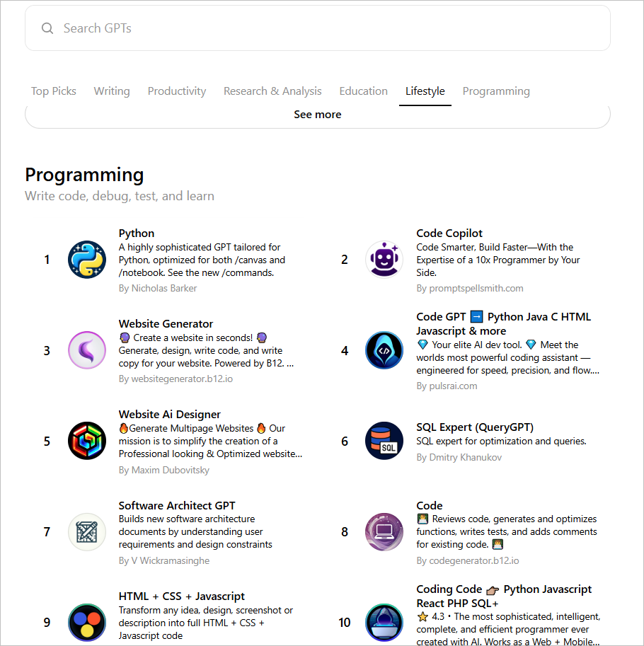Switch to the Top Picks tab
644x646 pixels.
(54, 91)
